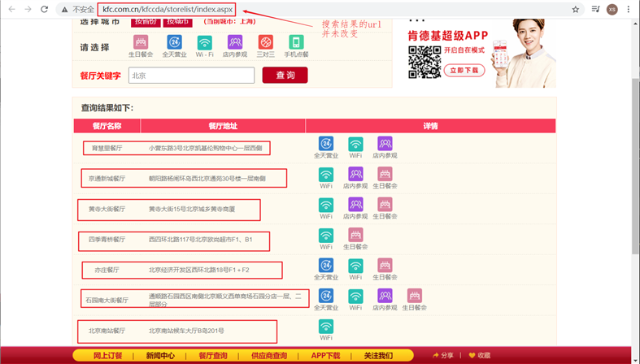Click the 收藏 favorite link
Screen dimensions: 640x364
480,355
